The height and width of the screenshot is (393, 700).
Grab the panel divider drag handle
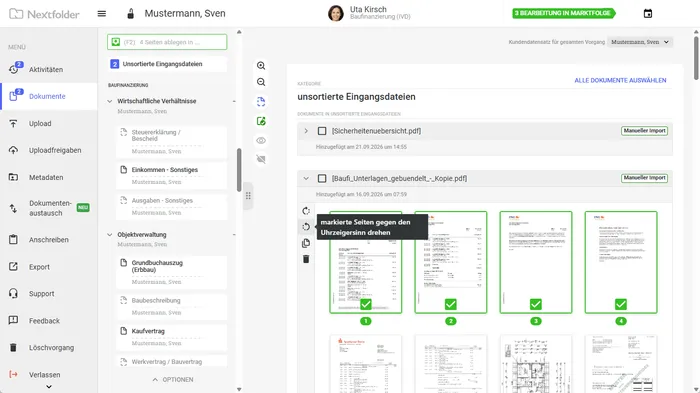tap(248, 196)
